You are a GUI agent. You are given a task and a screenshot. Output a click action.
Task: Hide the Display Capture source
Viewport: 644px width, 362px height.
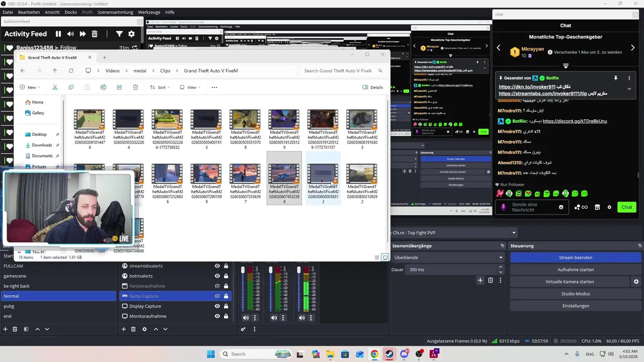click(x=217, y=306)
